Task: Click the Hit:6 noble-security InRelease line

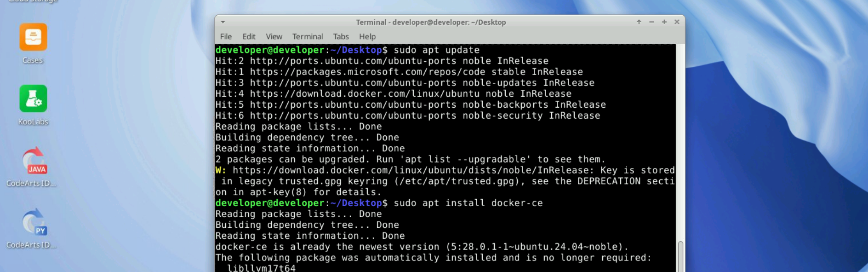Action: point(408,116)
